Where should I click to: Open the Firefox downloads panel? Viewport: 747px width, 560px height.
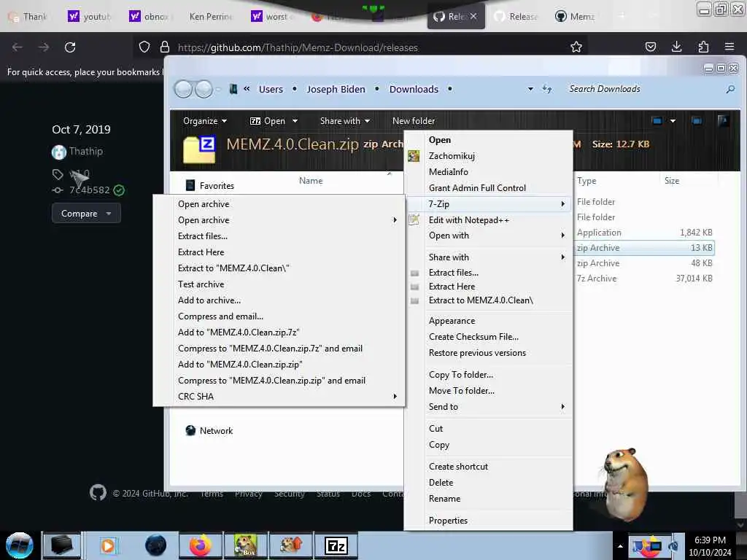pyautogui.click(x=676, y=47)
